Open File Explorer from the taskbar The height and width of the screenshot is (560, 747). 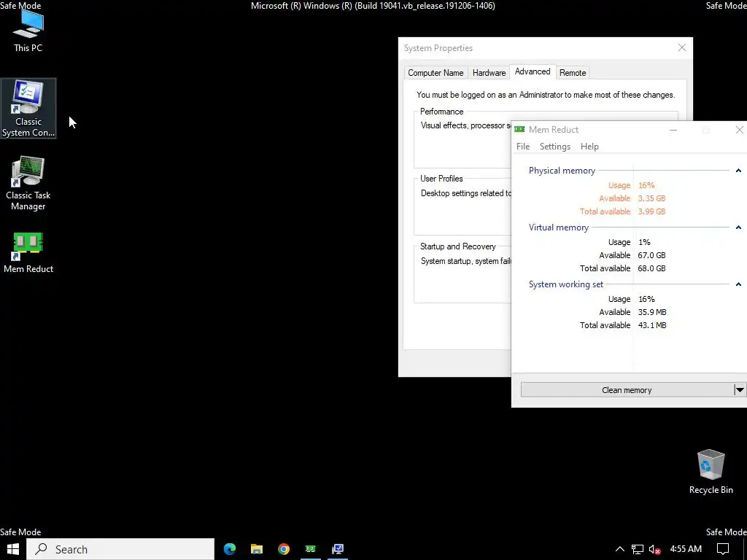257,549
